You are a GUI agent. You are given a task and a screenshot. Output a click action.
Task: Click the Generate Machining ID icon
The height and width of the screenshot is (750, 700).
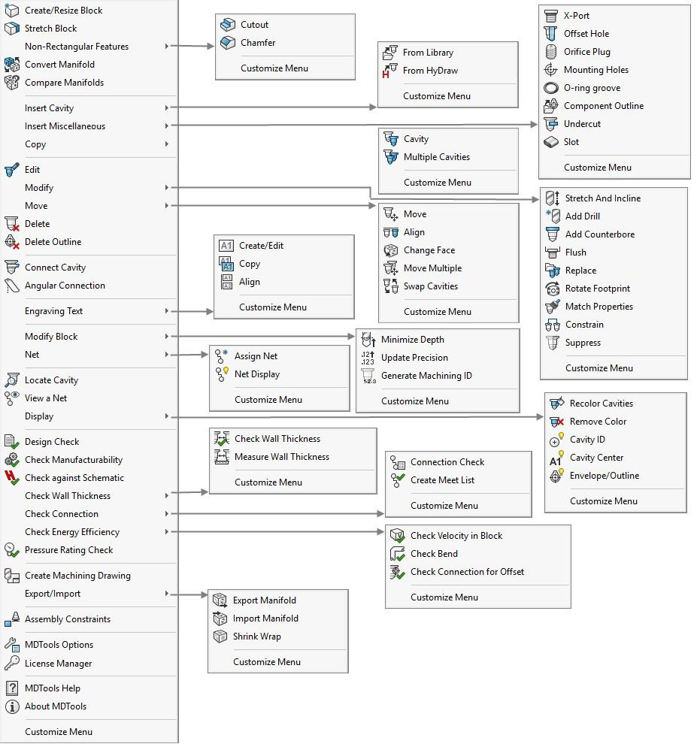[368, 376]
